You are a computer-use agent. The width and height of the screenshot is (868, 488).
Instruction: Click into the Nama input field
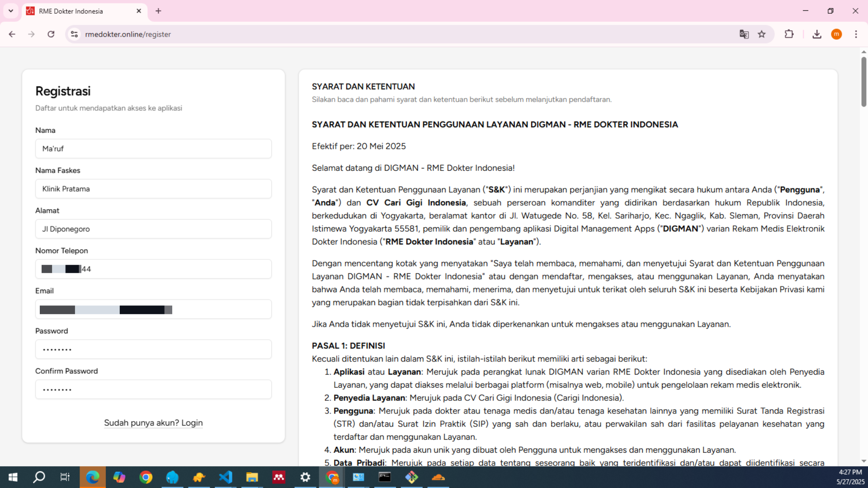[153, 149]
